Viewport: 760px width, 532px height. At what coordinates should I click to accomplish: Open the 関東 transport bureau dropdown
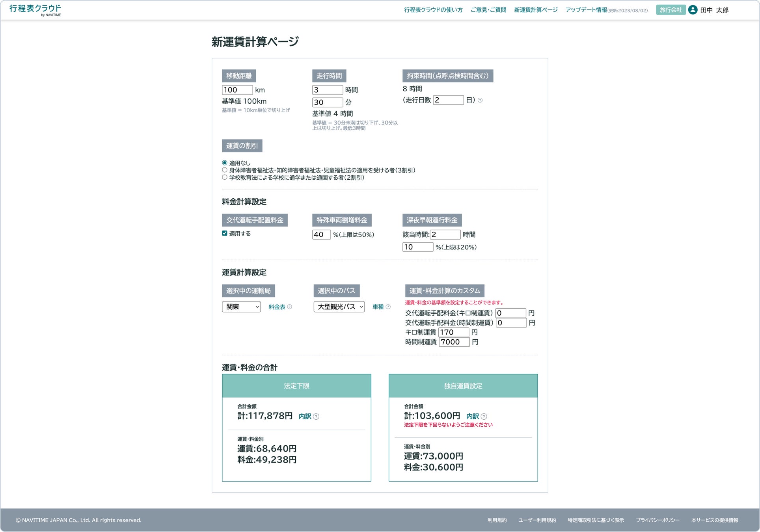241,307
